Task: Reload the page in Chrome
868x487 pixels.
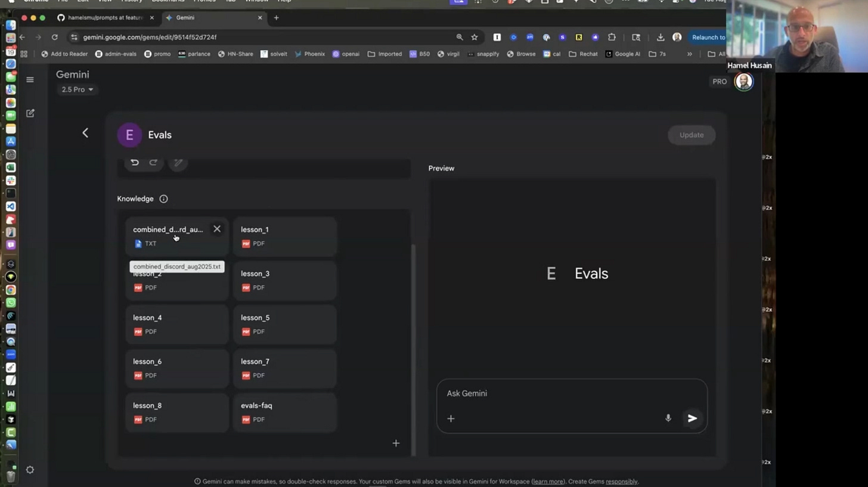Action: pos(54,37)
